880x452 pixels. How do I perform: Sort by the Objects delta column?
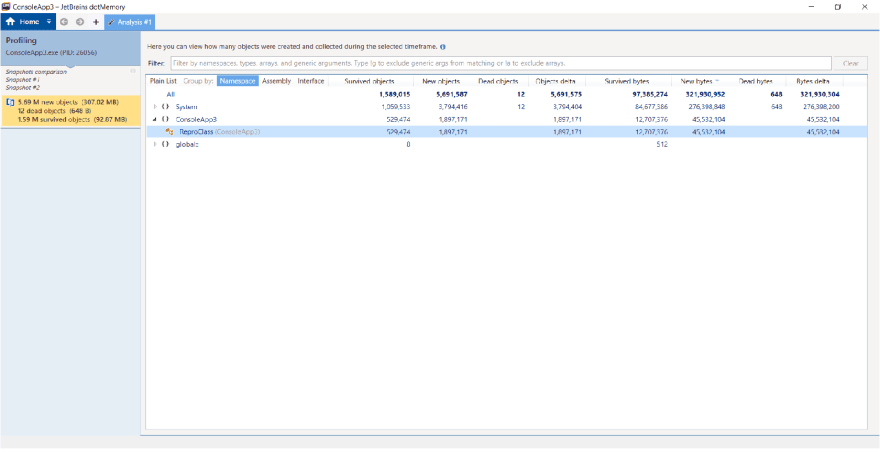556,81
